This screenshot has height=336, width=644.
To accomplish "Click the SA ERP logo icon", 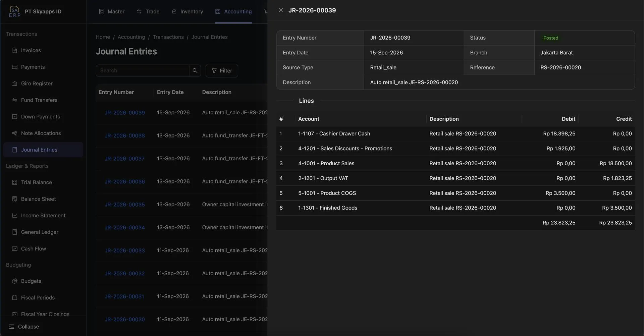I will click(x=14, y=11).
